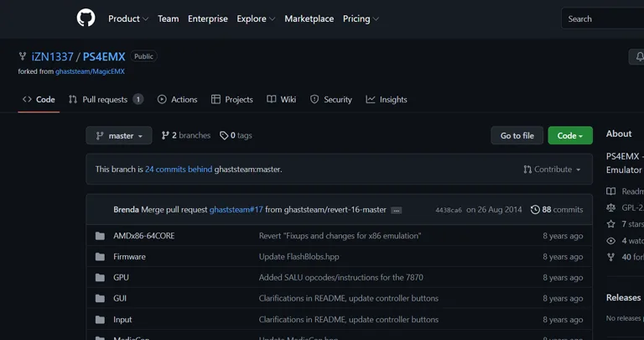Screen dimensions: 644x340
Task: Click the fork icon before iZN1337
Action: point(23,56)
